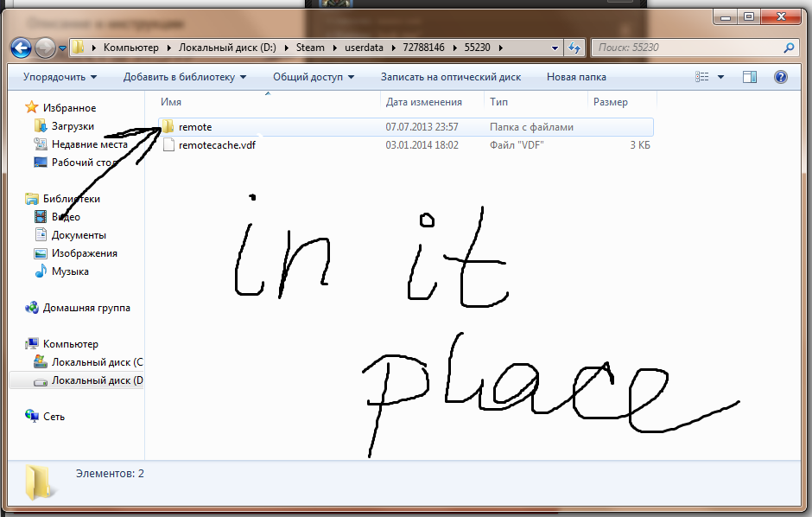Click date 03.01.2014 18:02 cell
This screenshot has width=812, height=517.
422,145
